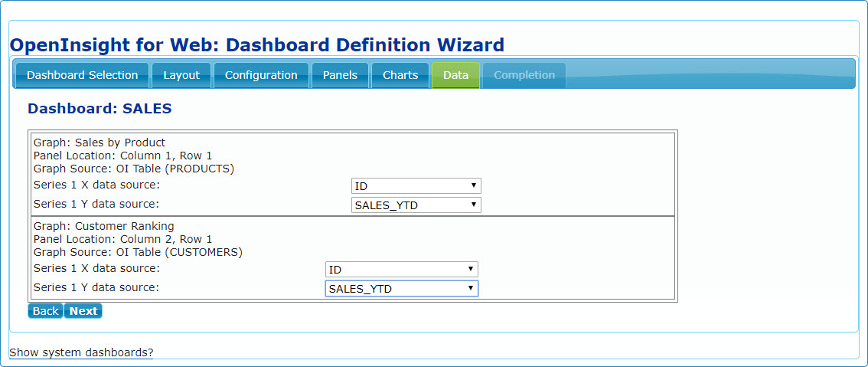Screen dimensions: 868x367
Task: Click Series 1 Y label under Sales by Product
Action: (97, 204)
